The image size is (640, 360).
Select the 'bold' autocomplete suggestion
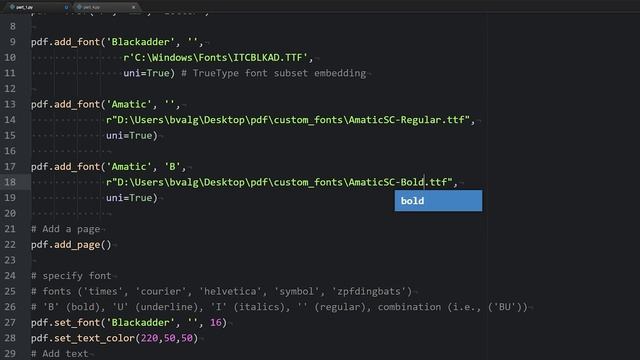point(438,201)
